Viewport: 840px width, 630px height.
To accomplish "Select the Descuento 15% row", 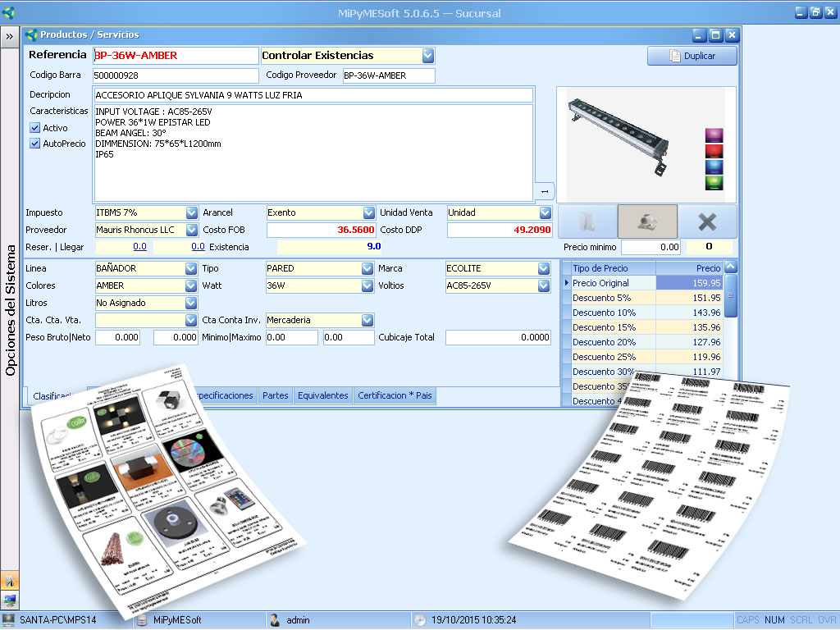I will point(643,327).
